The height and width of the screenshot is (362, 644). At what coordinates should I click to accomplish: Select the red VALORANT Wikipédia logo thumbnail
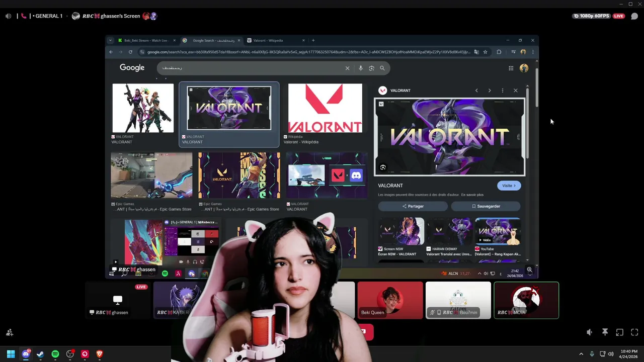[325, 108]
